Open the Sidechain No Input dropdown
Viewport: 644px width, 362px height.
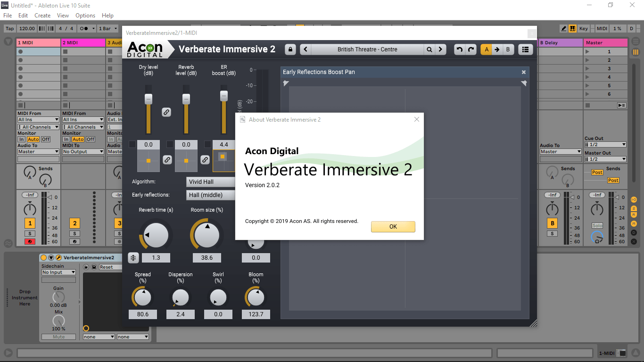click(58, 272)
